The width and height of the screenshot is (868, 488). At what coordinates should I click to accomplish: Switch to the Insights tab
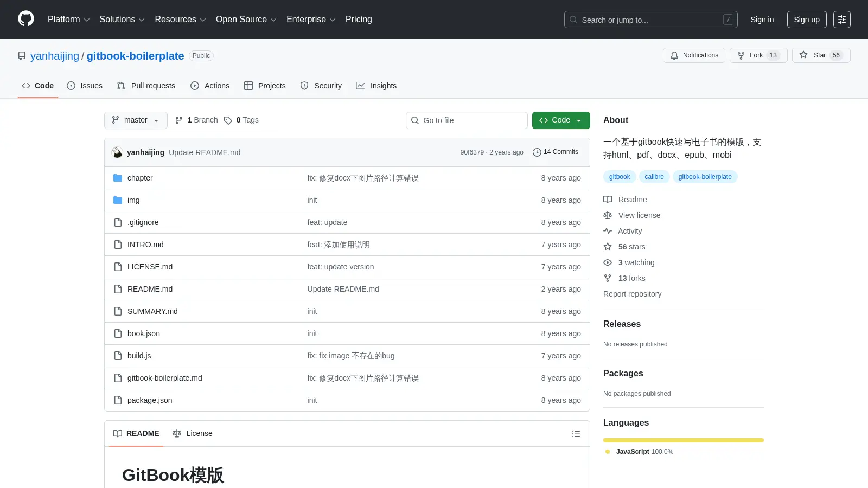(376, 86)
